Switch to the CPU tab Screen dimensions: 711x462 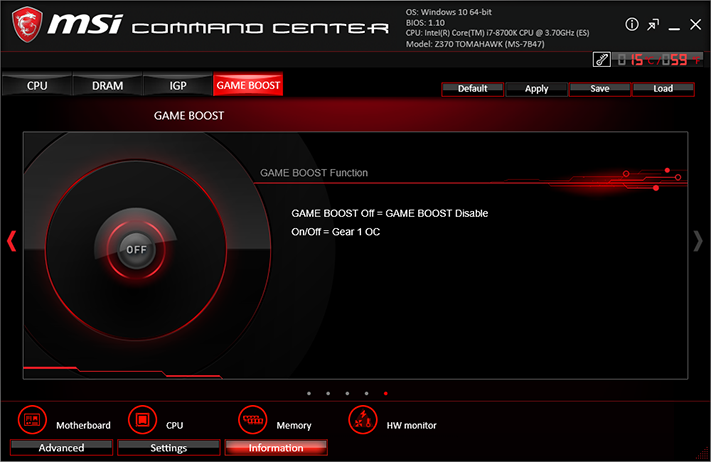(37, 85)
